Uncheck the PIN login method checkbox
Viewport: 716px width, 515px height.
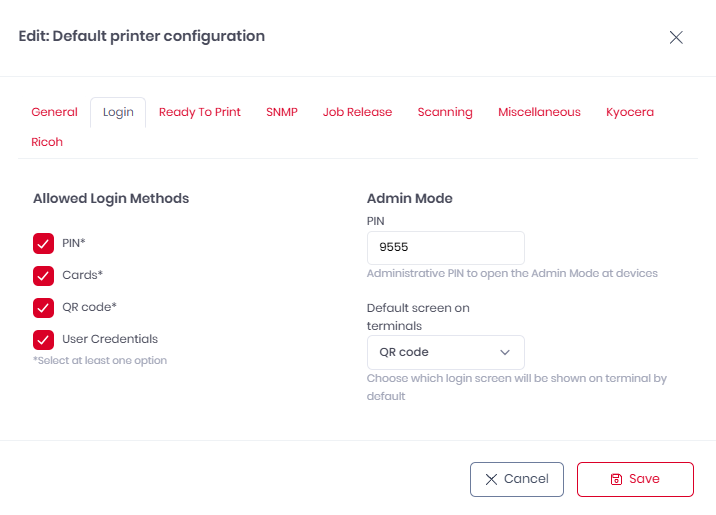(x=43, y=243)
